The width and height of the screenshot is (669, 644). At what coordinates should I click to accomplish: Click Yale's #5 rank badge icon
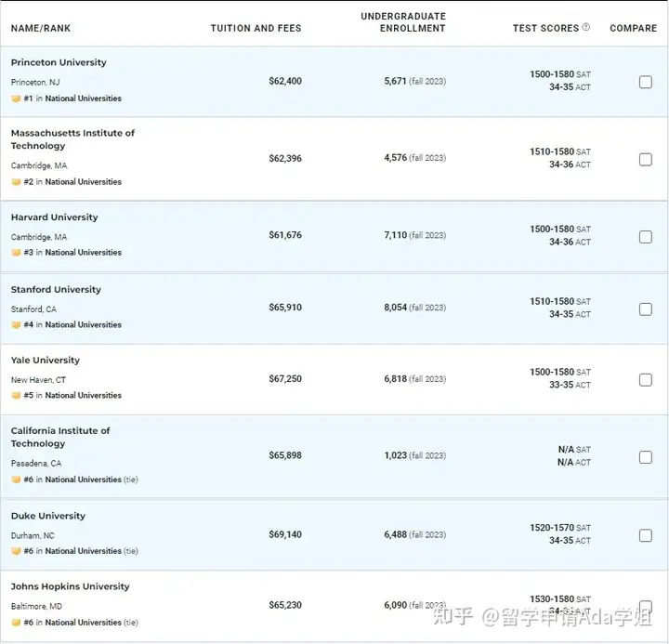(16, 396)
